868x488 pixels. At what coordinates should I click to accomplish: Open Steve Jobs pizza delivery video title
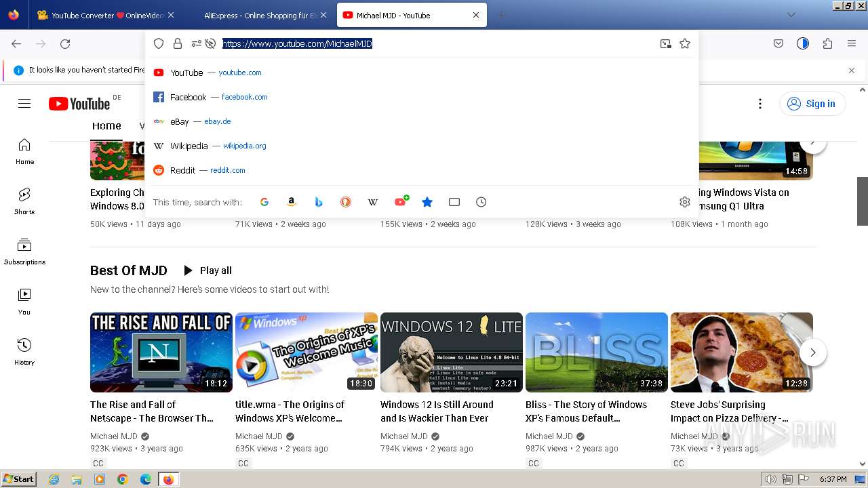pyautogui.click(x=730, y=411)
